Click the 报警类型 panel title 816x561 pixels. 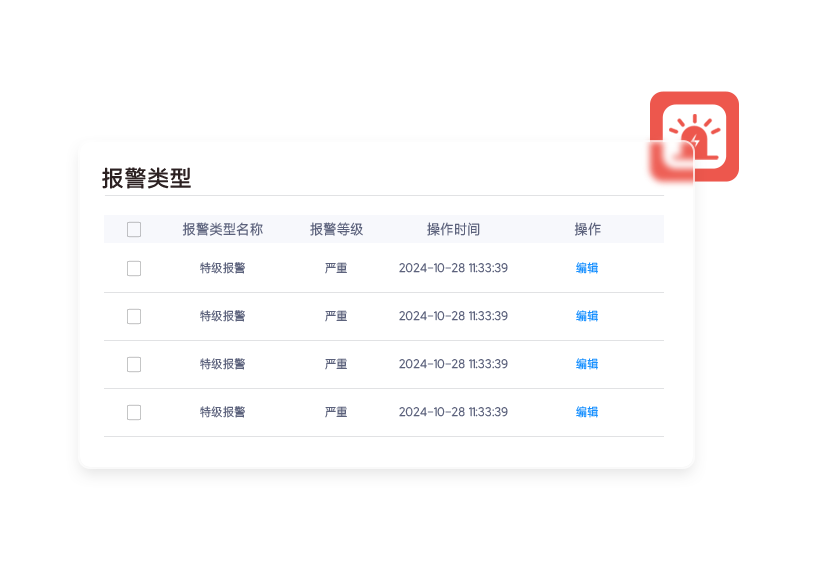click(x=146, y=178)
